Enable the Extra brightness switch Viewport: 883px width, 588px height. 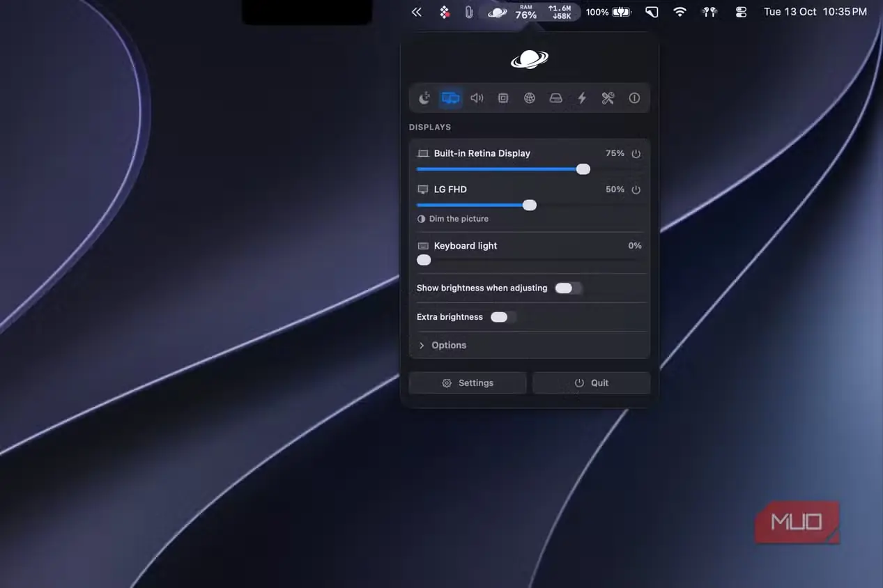pos(503,317)
